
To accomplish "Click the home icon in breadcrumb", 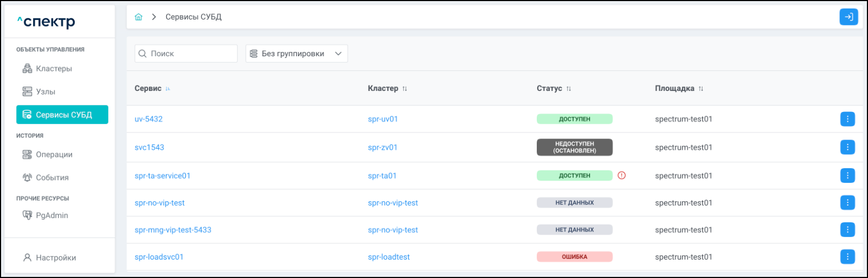I will [139, 17].
